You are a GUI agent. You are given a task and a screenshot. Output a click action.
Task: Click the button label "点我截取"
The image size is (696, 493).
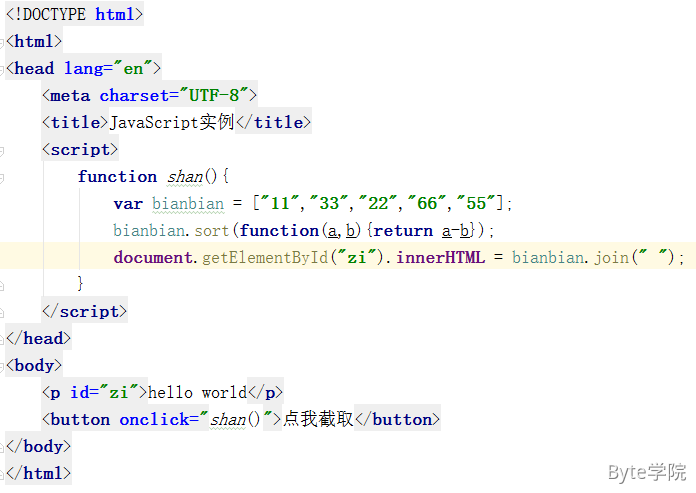pyautogui.click(x=318, y=419)
